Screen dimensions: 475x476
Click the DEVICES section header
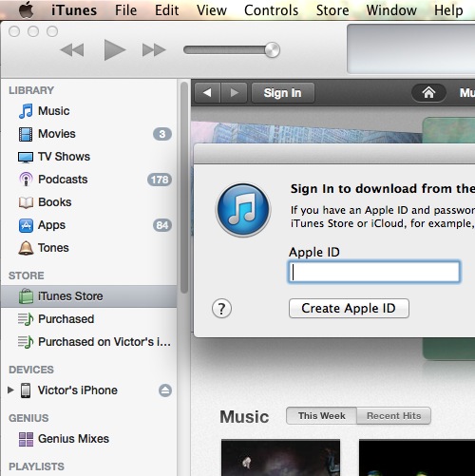31,370
